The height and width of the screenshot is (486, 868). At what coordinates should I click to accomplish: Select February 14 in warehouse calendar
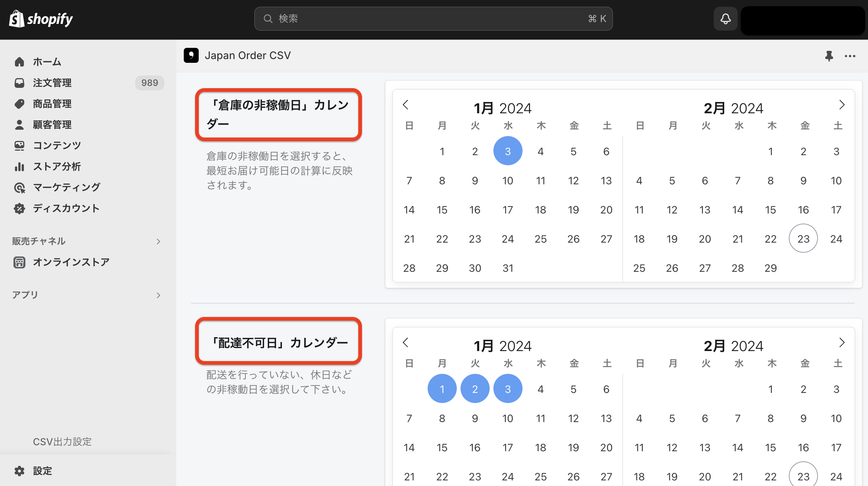[738, 209]
